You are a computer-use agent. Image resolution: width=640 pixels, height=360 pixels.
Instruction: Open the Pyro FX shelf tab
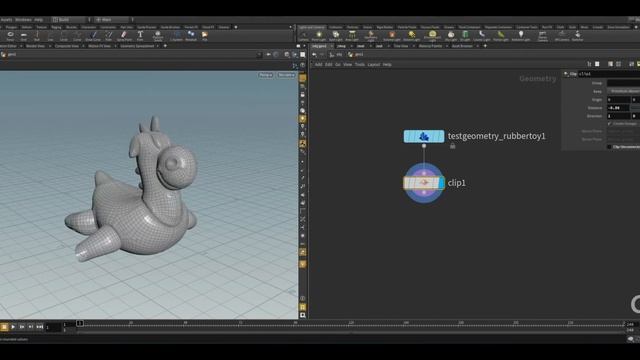coord(547,27)
